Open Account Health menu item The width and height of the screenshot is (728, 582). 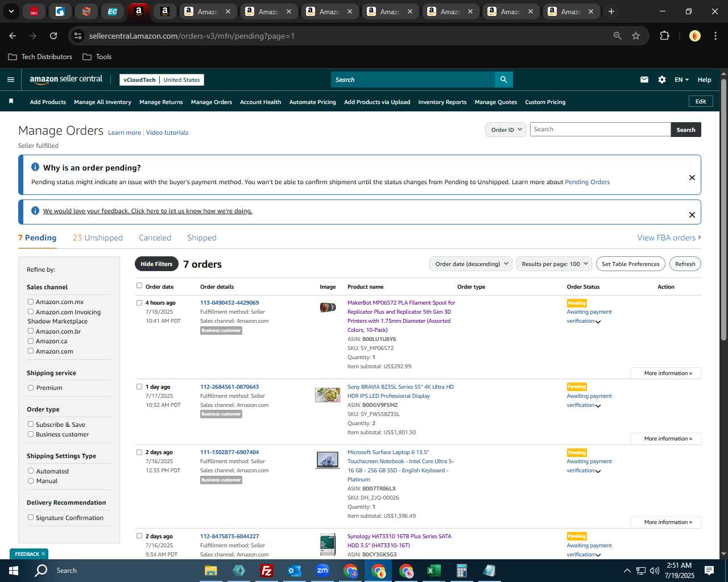coord(260,102)
